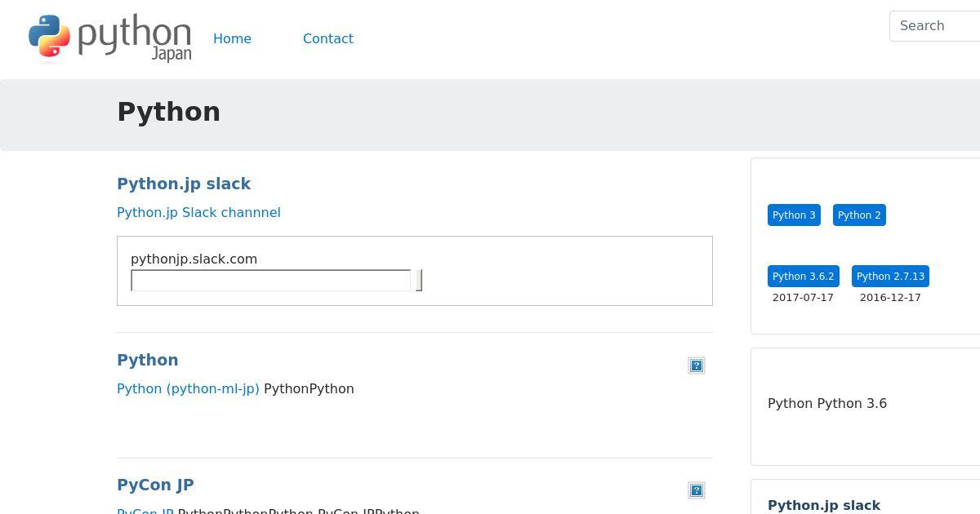Screen dimensions: 980x514
Task: Click the Python 3.6.2 download button
Action: click(804, 277)
